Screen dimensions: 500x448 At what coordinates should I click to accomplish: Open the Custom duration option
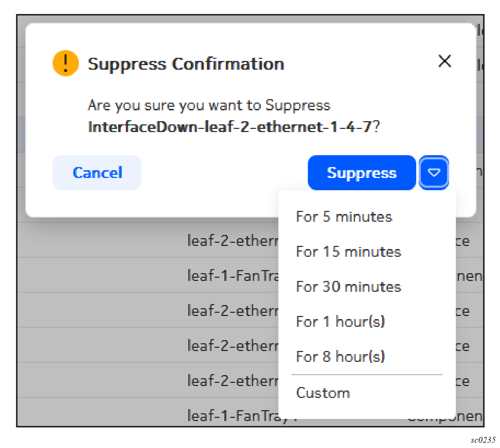323,393
